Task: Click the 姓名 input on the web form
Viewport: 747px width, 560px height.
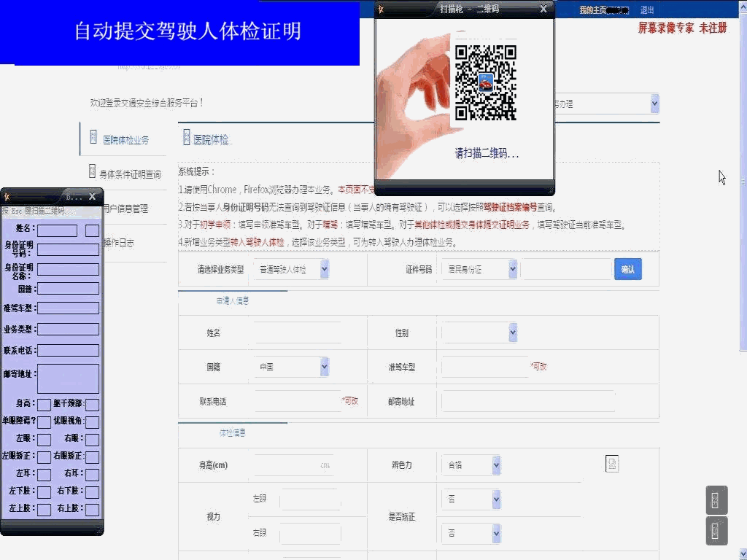Action: click(298, 332)
